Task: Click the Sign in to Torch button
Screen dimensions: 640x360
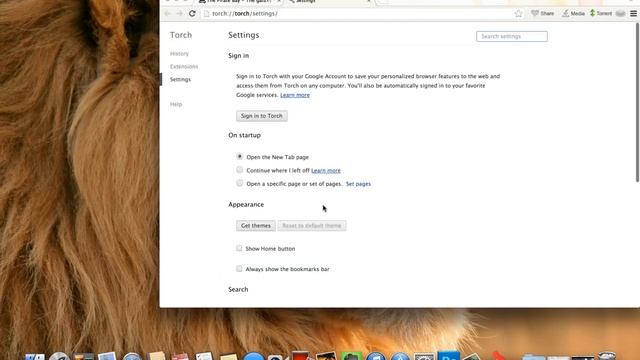Action: [262, 116]
